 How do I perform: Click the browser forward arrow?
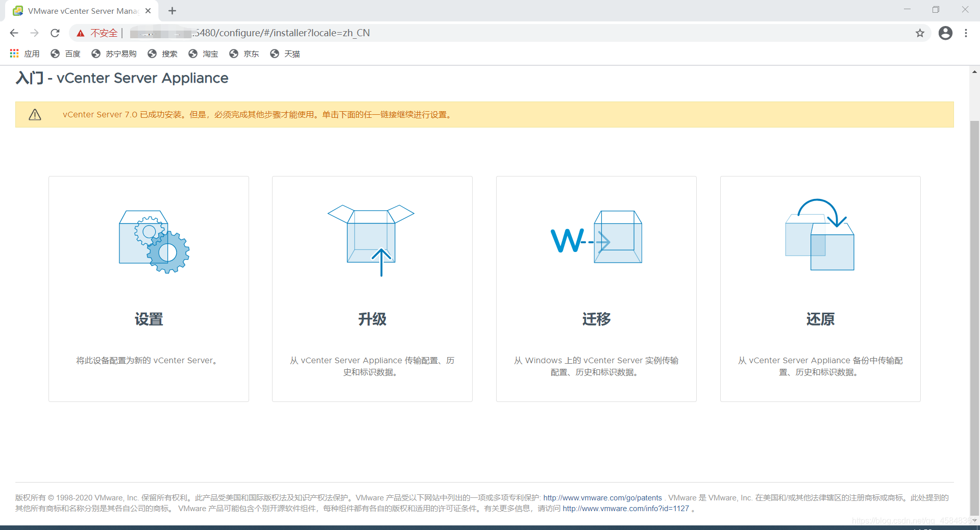[34, 33]
